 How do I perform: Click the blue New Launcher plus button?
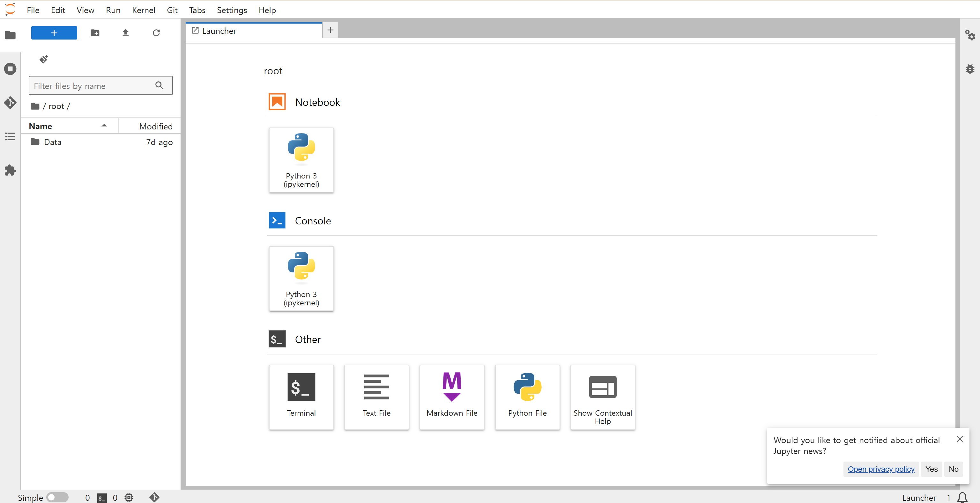[x=54, y=33]
